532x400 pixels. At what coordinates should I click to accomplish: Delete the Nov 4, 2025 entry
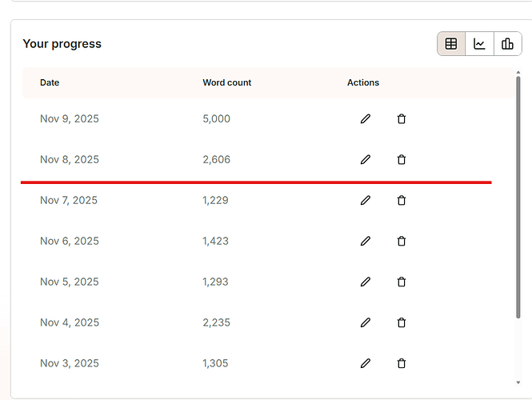pyautogui.click(x=402, y=322)
